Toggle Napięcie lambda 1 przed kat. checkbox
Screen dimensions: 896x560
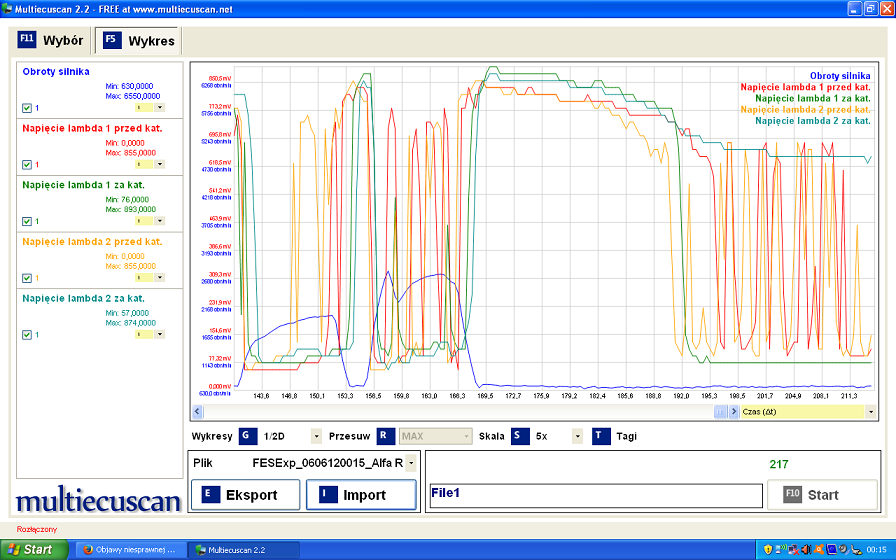tap(27, 165)
